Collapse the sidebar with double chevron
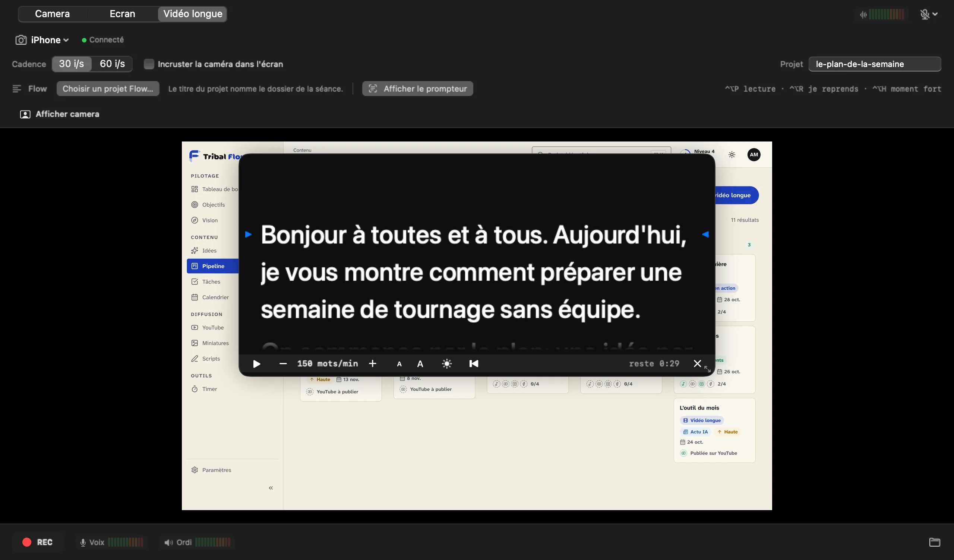Screen dimensions: 954x560 tap(271, 488)
